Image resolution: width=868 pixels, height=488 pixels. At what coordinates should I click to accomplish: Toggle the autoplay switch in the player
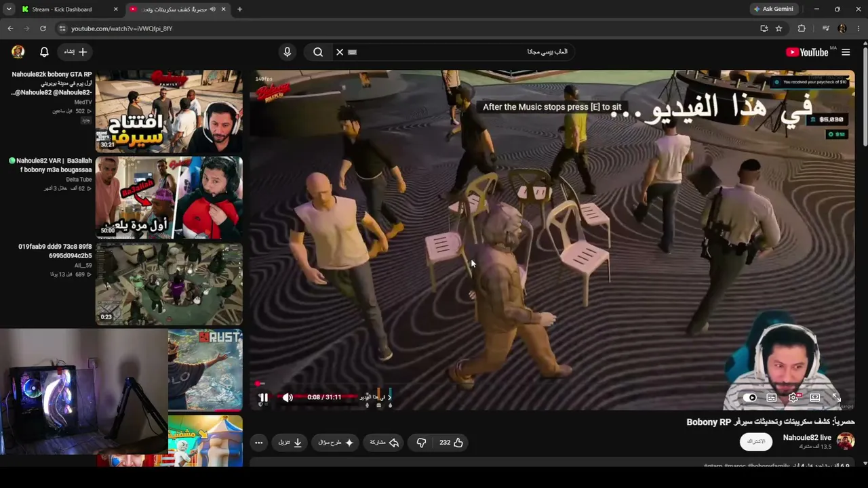coord(750,398)
